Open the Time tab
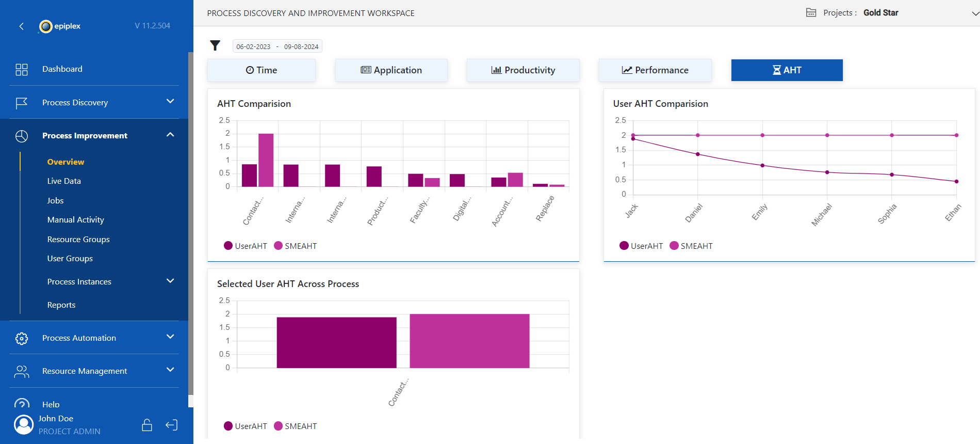The width and height of the screenshot is (980, 444). [x=262, y=70]
